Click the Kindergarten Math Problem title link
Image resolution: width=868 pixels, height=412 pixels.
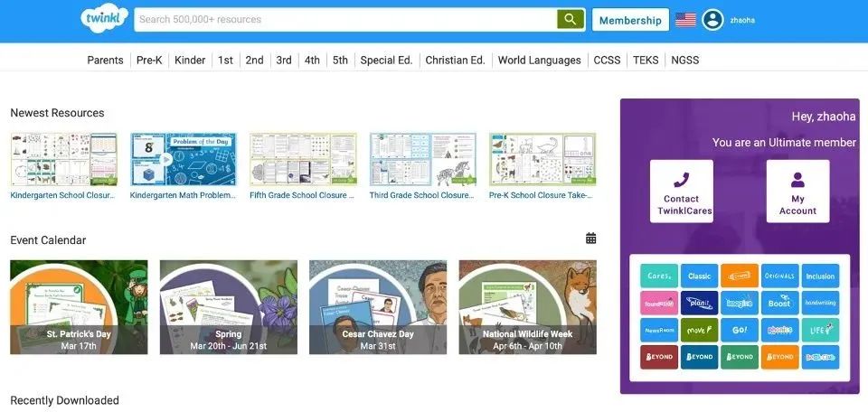[x=183, y=195]
